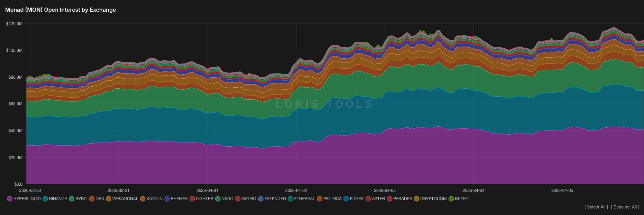Click the BITGET legend label
Viewport: 644px width, 215px height.
[x=462, y=199]
